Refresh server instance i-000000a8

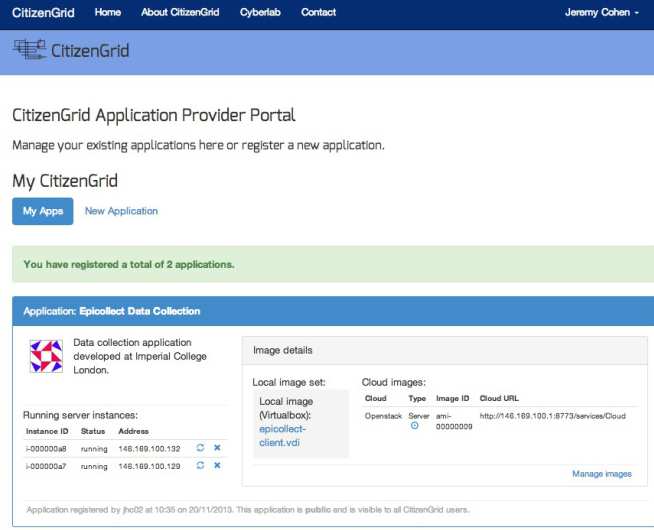(x=200, y=449)
